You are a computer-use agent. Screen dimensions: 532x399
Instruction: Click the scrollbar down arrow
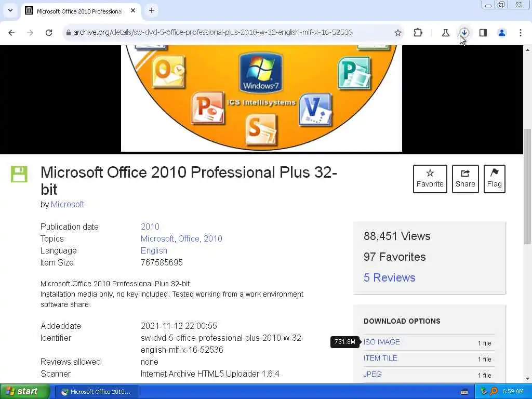click(527, 378)
